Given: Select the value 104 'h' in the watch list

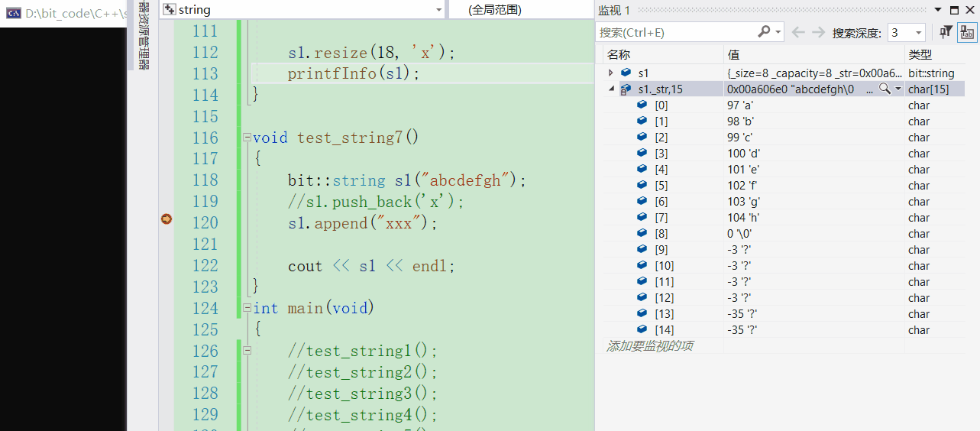Looking at the screenshot, I should [x=742, y=217].
